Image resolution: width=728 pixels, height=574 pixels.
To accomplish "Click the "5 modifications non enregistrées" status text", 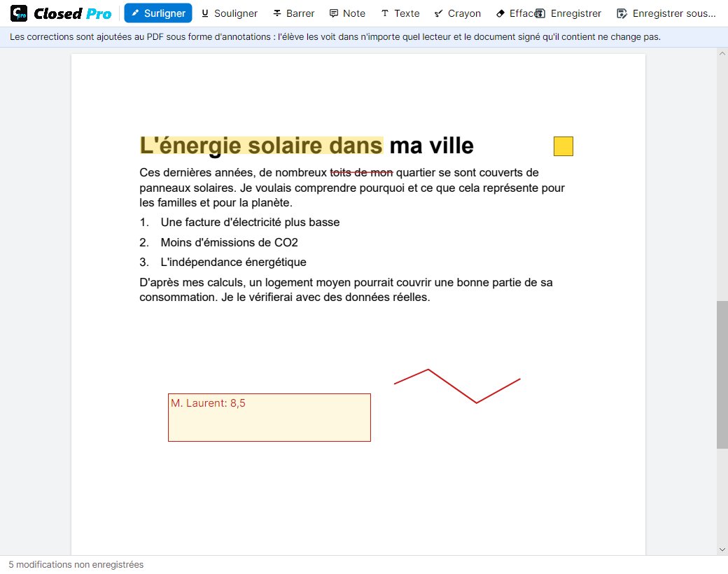I will pyautogui.click(x=76, y=565).
